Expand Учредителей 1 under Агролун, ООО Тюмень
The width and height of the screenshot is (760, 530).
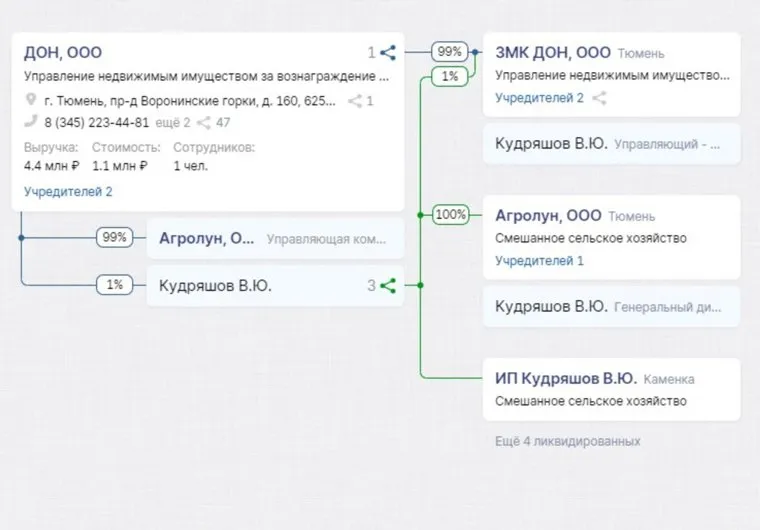pos(539,261)
